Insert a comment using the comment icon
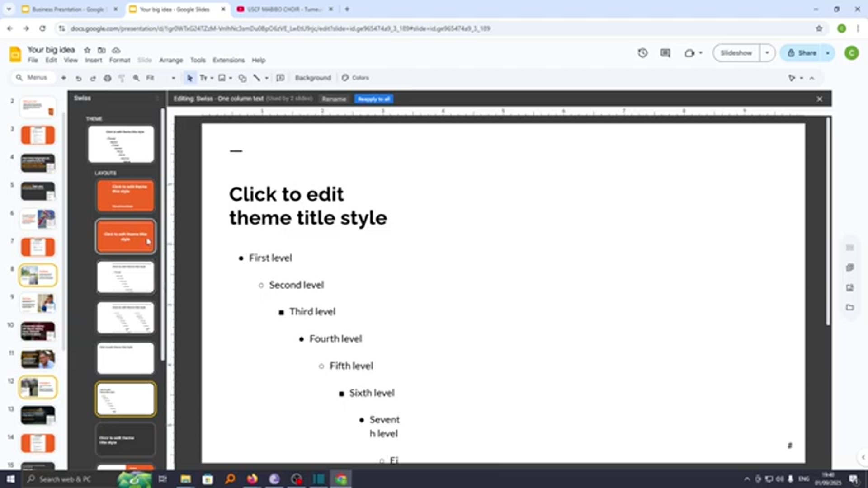868x488 pixels. (x=665, y=53)
